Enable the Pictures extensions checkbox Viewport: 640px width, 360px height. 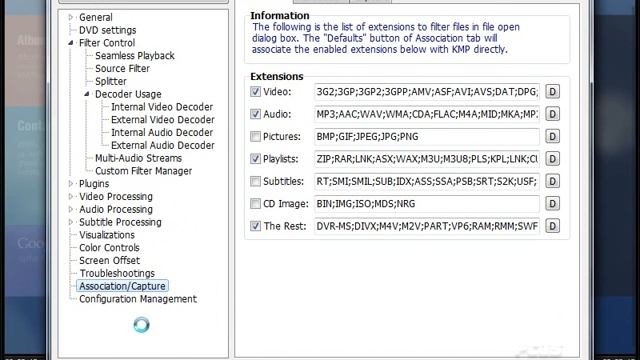click(x=256, y=136)
